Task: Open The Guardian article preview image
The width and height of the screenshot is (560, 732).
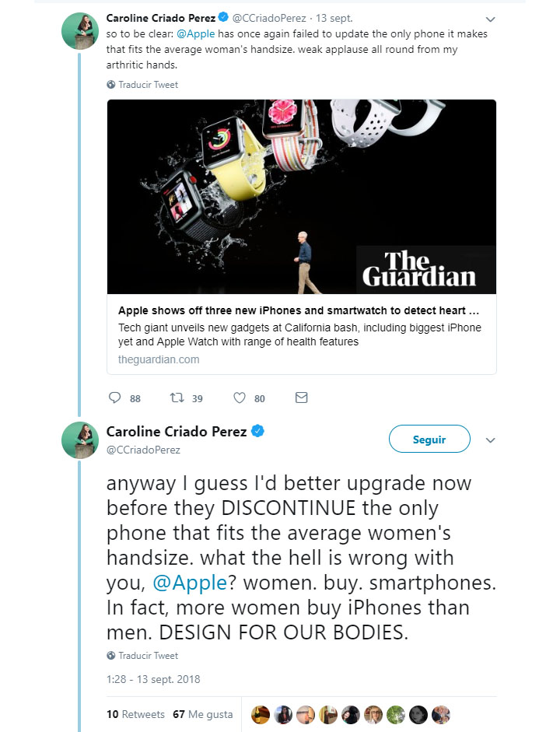Action: pos(301,196)
